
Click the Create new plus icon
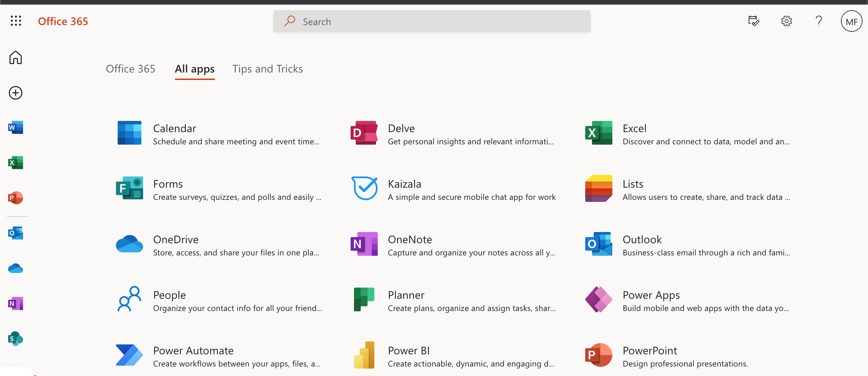pyautogui.click(x=16, y=93)
